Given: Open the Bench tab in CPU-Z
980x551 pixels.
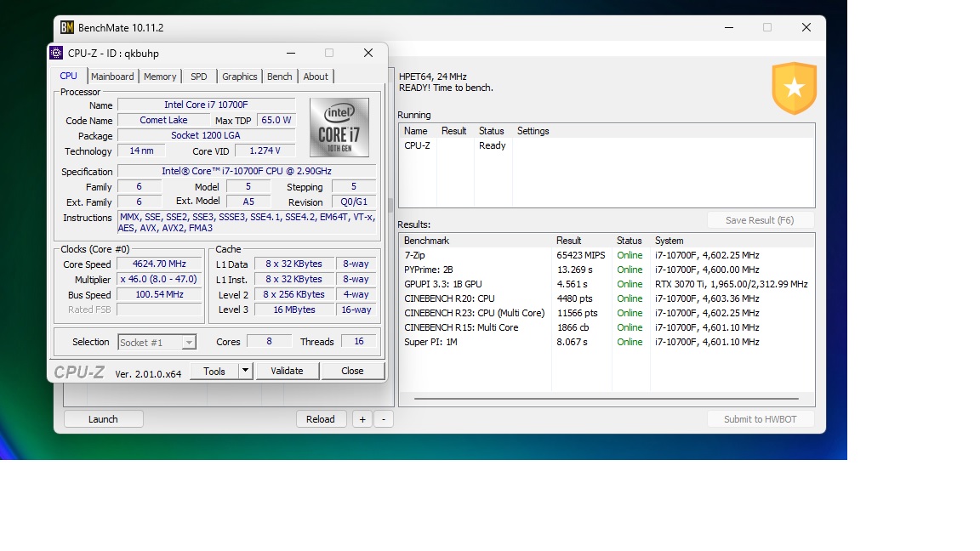Looking at the screenshot, I should [279, 77].
